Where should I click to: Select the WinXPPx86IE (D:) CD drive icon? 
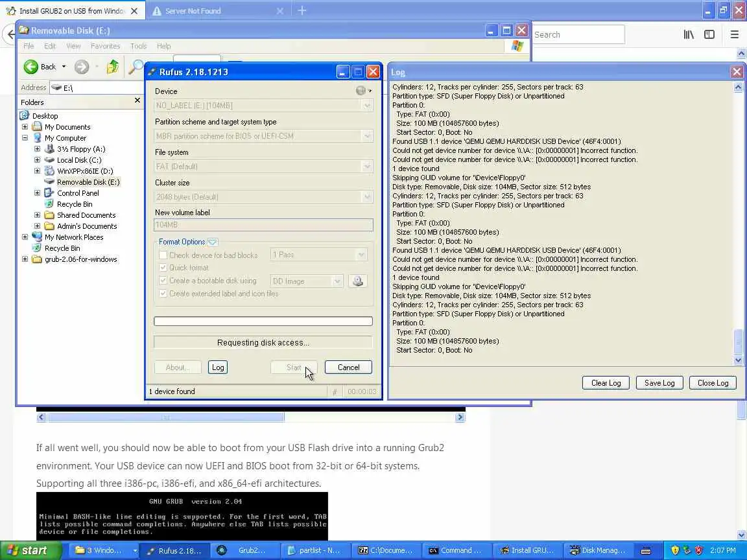coord(49,171)
